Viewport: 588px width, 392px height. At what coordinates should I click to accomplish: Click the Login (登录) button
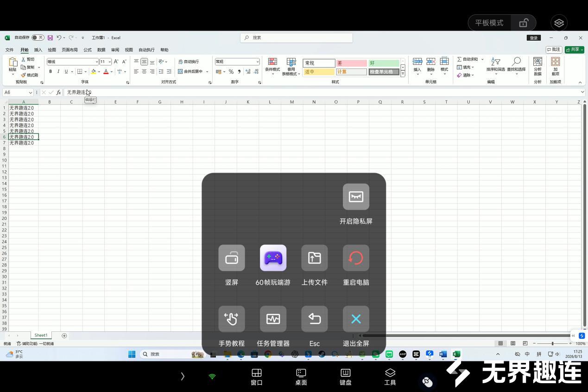534,38
